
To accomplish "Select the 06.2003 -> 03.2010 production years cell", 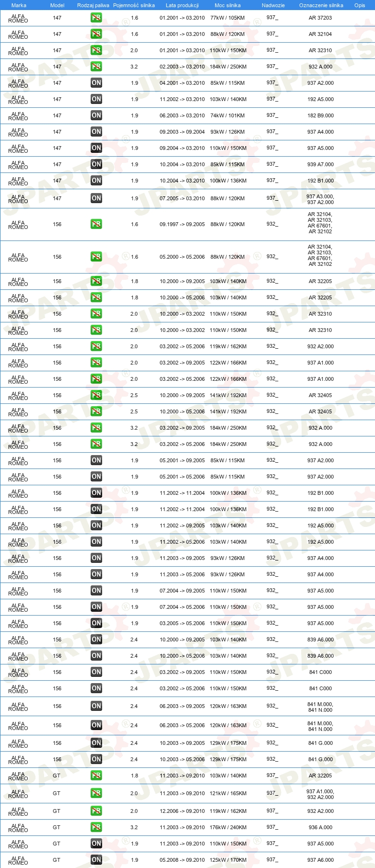I will coord(182,115).
